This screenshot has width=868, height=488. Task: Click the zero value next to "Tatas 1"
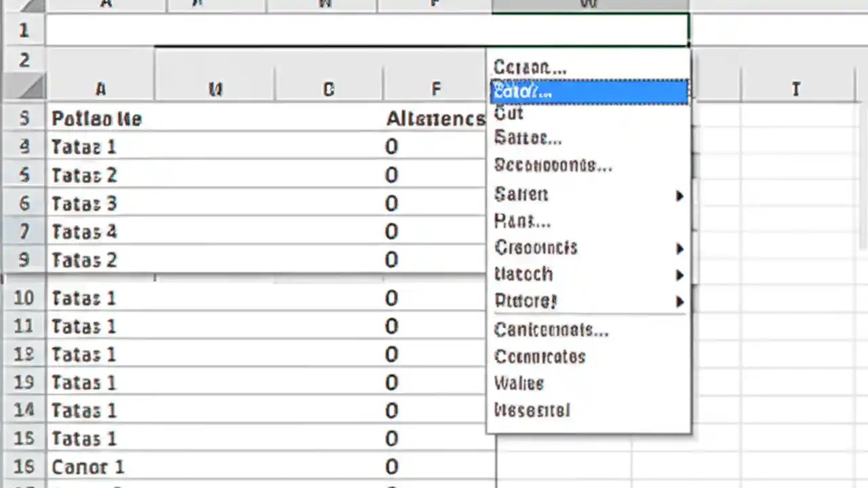coord(391,146)
